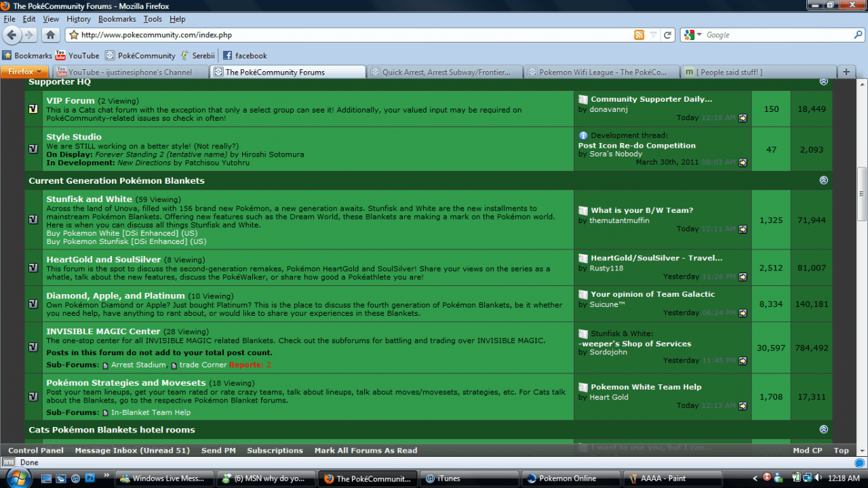Viewport: 868px width, 488px height.
Task: Click the forum status icon beside HeartGold and SoulSilver
Action: coord(33,267)
